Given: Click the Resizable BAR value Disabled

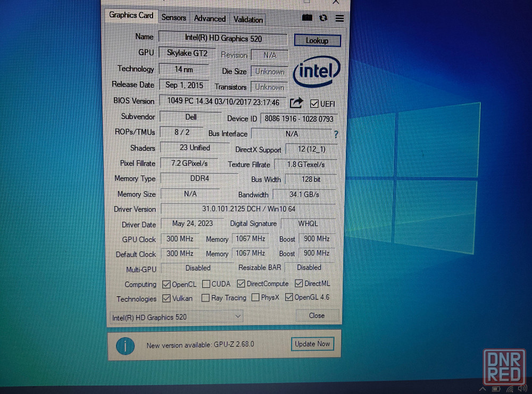Looking at the screenshot, I should pos(309,267).
